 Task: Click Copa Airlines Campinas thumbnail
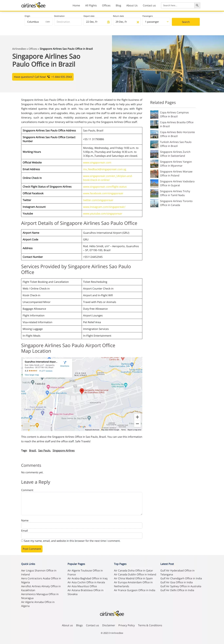coord(154,115)
